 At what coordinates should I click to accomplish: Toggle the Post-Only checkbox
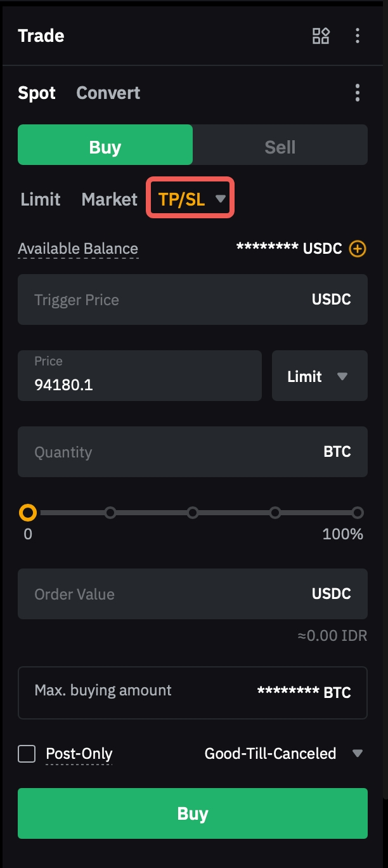pyautogui.click(x=27, y=754)
